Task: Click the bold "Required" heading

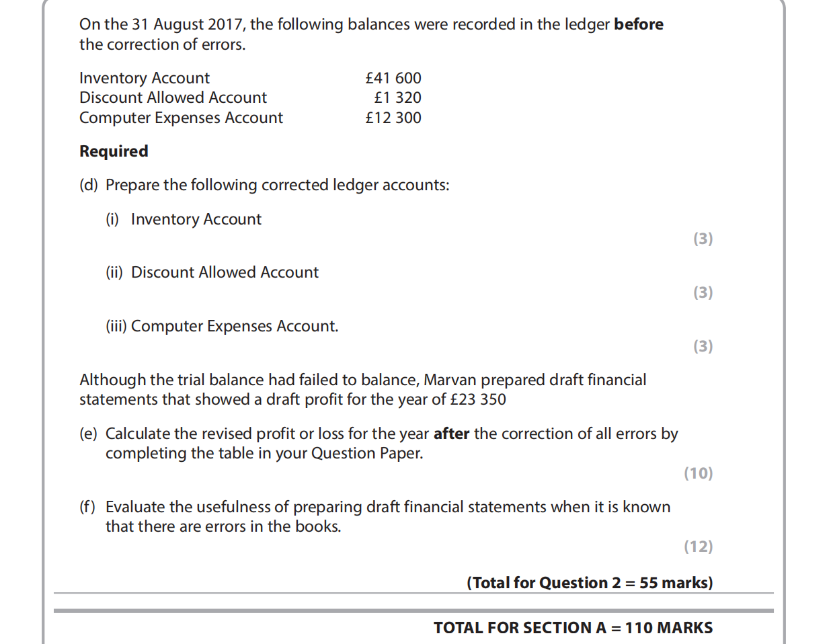Action: 114,151
